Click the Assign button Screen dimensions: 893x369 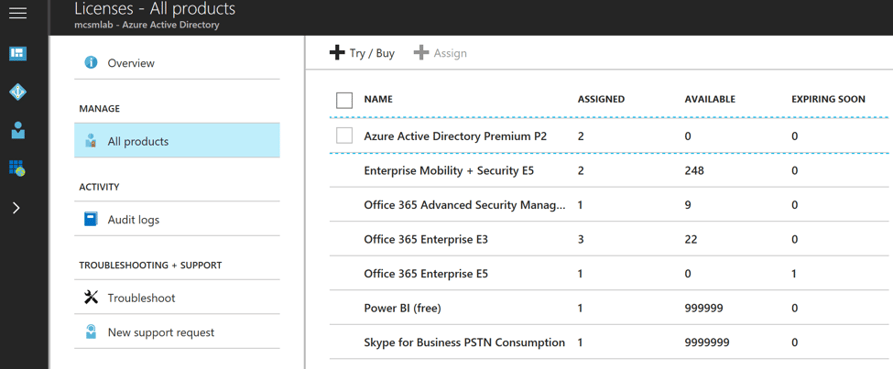440,54
